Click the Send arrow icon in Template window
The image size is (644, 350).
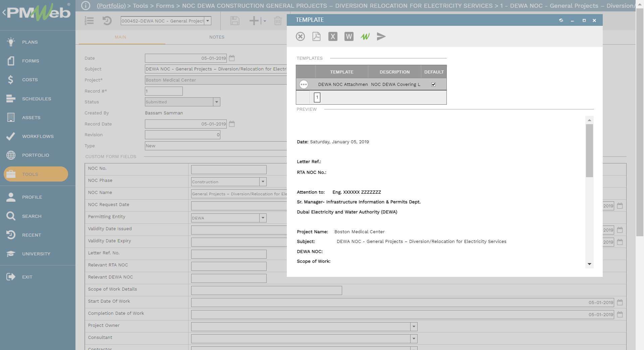(x=381, y=36)
